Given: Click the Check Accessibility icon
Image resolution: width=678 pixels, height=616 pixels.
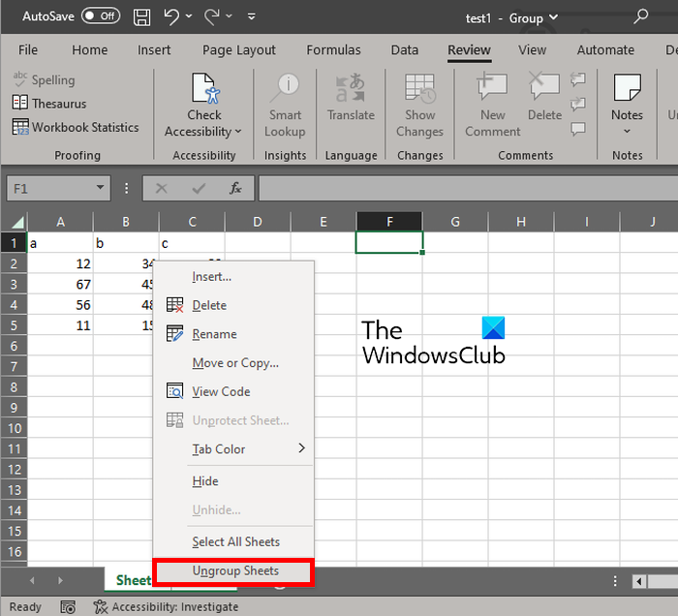Looking at the screenshot, I should pyautogui.click(x=204, y=88).
